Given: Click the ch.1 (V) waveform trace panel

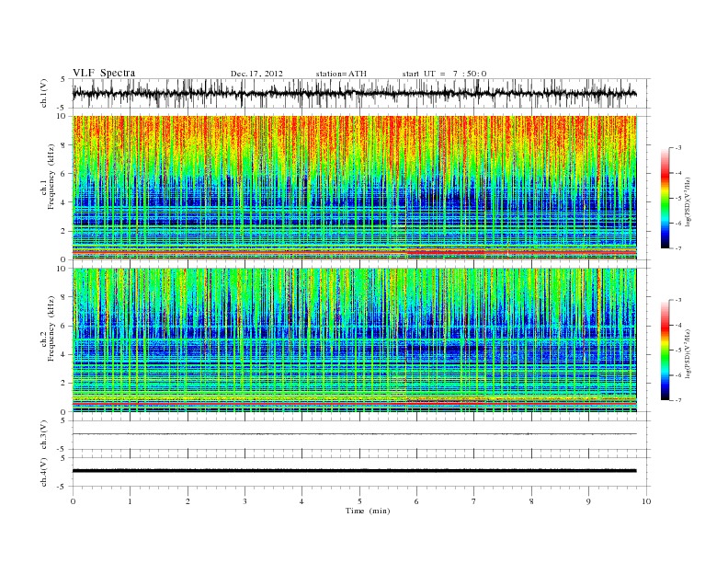Looking at the screenshot, I should (x=361, y=93).
